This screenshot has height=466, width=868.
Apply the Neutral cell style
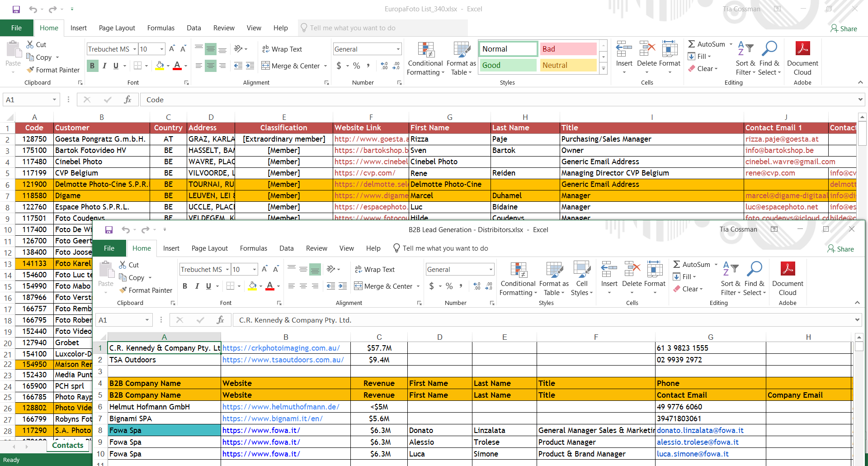point(568,65)
